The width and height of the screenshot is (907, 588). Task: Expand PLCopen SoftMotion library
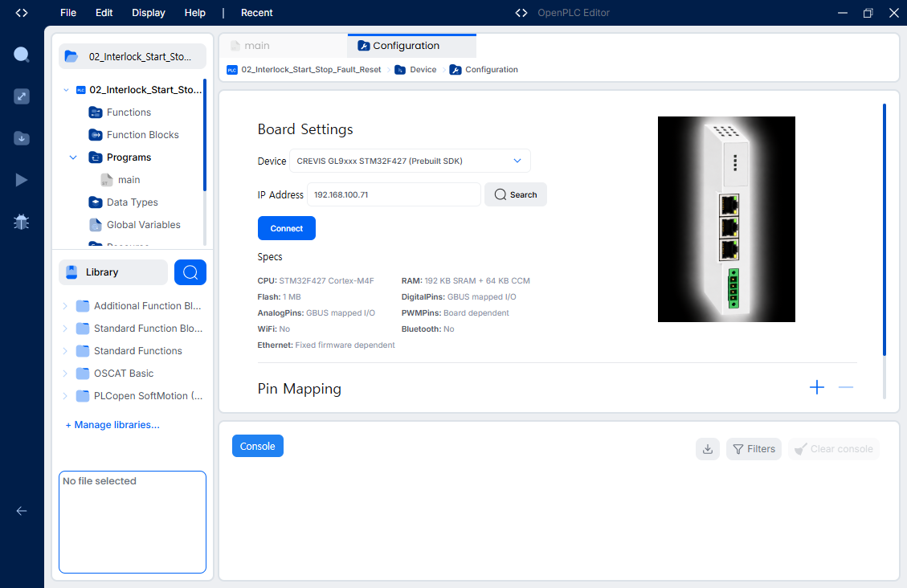click(65, 396)
